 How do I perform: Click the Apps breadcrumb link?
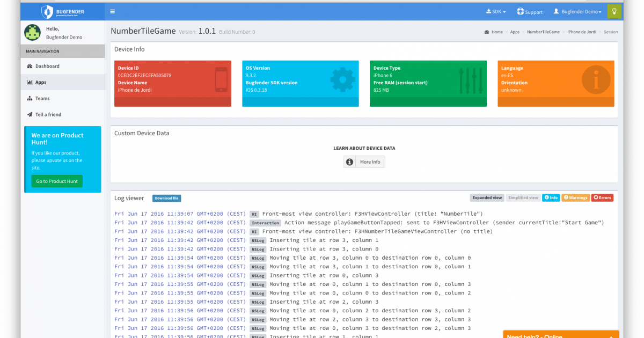[515, 32]
